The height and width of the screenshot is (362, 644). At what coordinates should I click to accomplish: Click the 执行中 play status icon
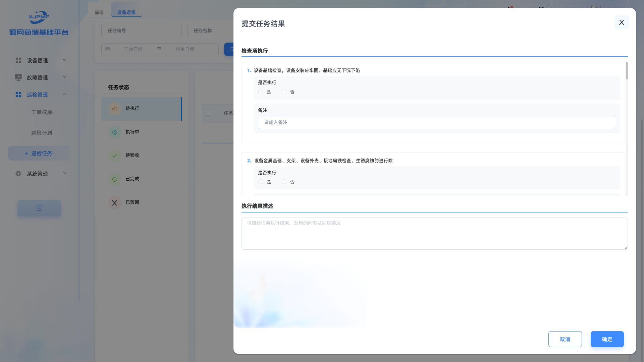115,132
